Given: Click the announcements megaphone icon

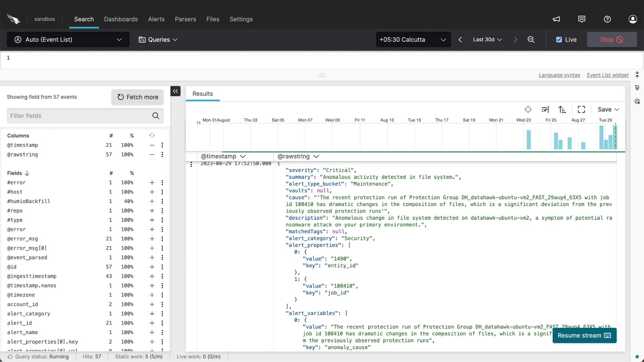Looking at the screenshot, I should [556, 19].
